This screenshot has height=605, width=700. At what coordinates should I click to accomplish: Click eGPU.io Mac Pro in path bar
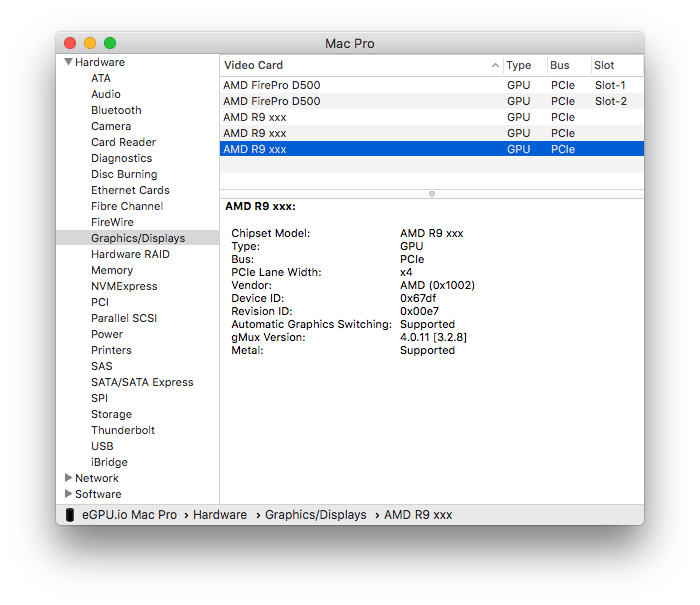click(129, 515)
